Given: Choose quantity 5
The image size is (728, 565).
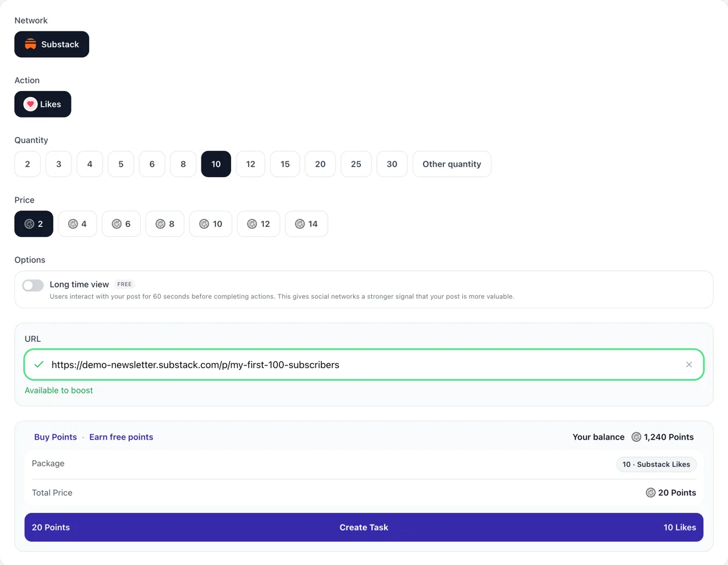Looking at the screenshot, I should [x=121, y=164].
